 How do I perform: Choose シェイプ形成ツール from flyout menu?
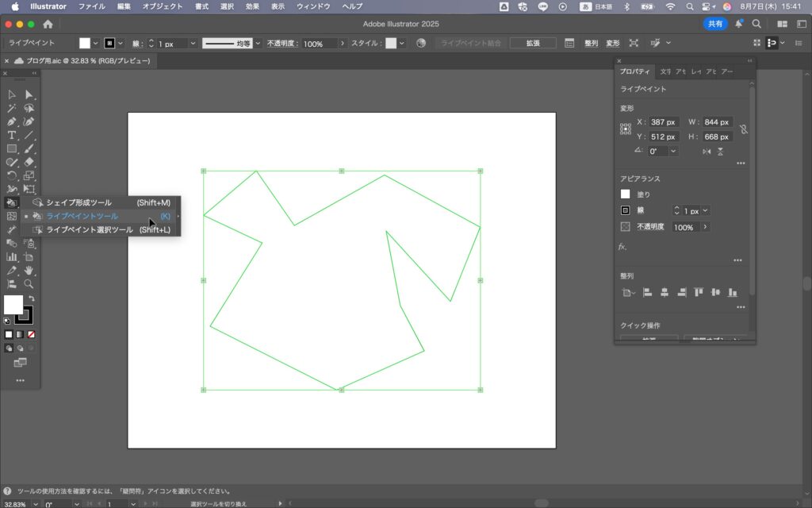tap(101, 202)
